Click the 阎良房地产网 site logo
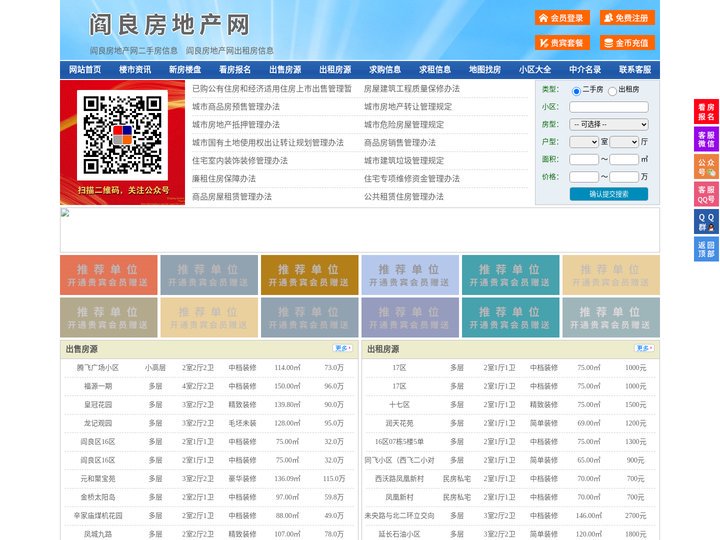 tap(169, 25)
